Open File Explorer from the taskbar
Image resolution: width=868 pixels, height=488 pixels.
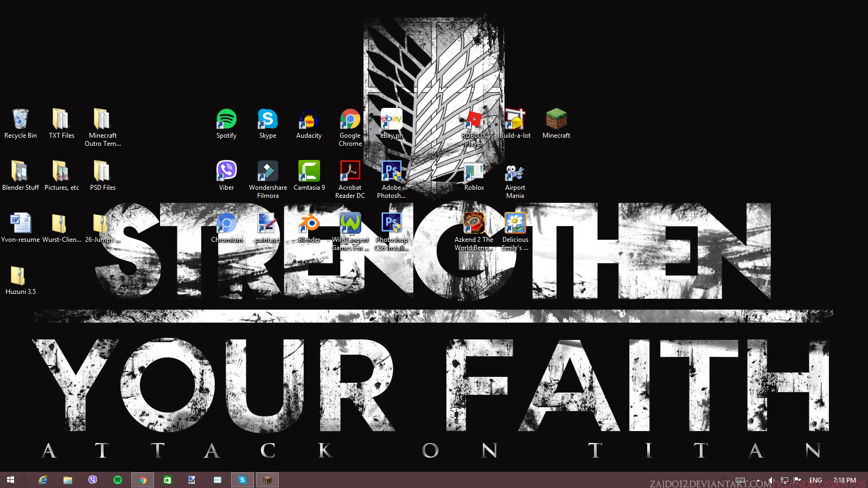[x=68, y=480]
